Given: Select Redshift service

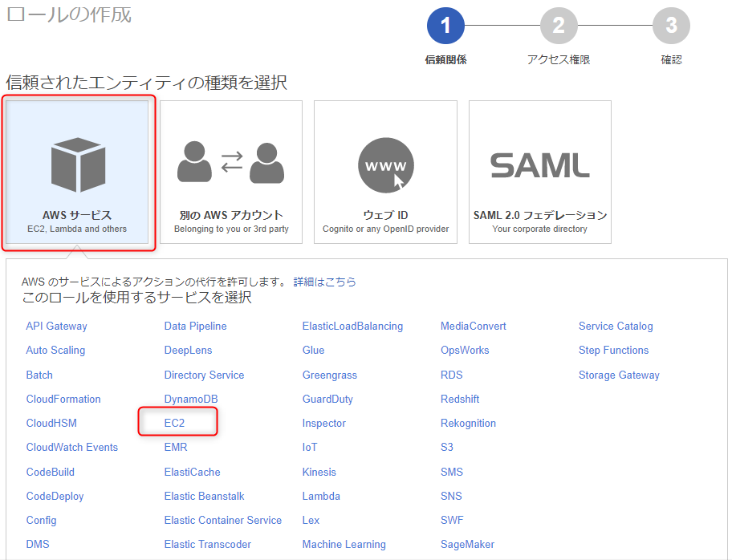Looking at the screenshot, I should click(460, 399).
